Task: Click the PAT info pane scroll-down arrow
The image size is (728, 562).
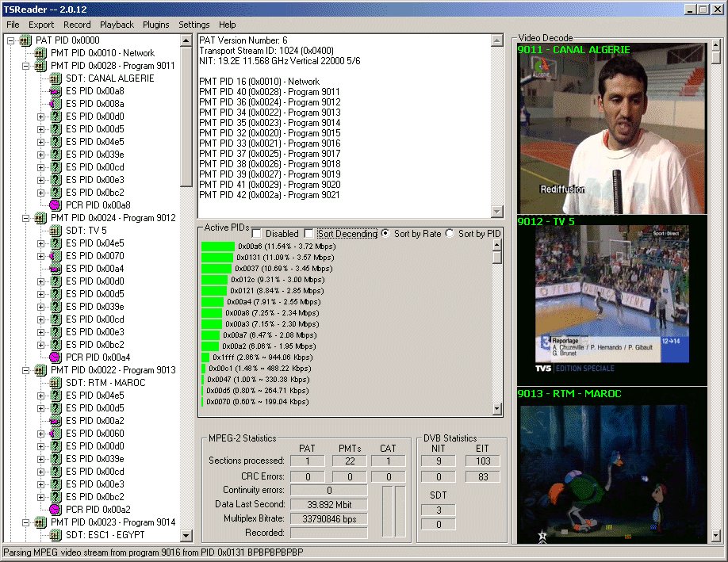Action: point(496,211)
